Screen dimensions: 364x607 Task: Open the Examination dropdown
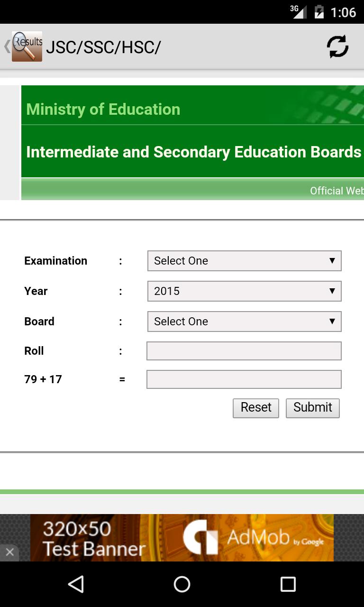tap(244, 261)
